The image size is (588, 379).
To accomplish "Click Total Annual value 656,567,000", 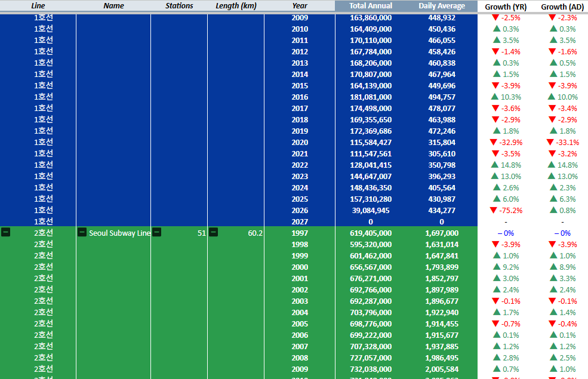I will point(371,267).
